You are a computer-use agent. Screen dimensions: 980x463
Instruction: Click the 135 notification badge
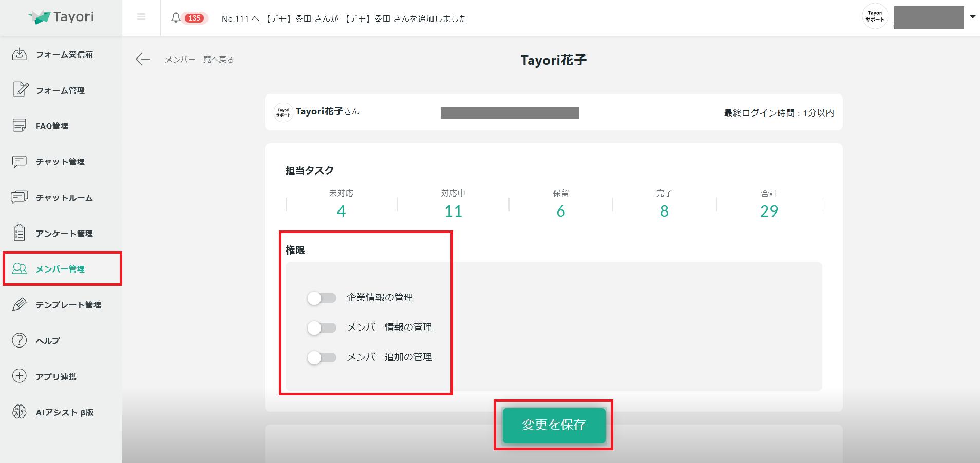(x=195, y=18)
